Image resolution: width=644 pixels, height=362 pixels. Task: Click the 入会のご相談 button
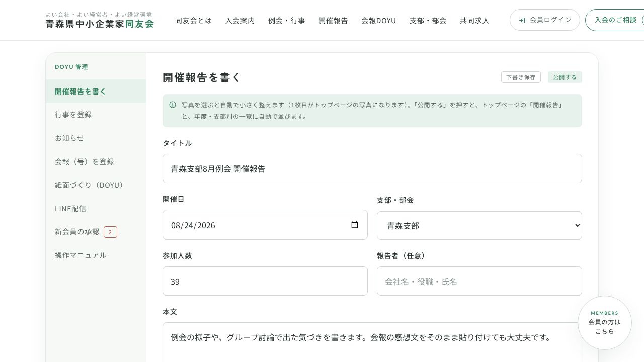coord(615,20)
